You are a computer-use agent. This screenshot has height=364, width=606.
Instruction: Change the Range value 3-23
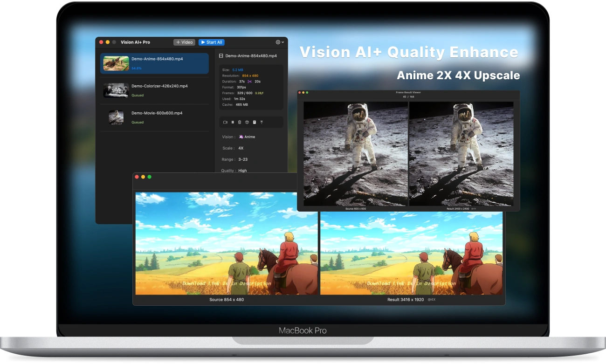pos(242,159)
